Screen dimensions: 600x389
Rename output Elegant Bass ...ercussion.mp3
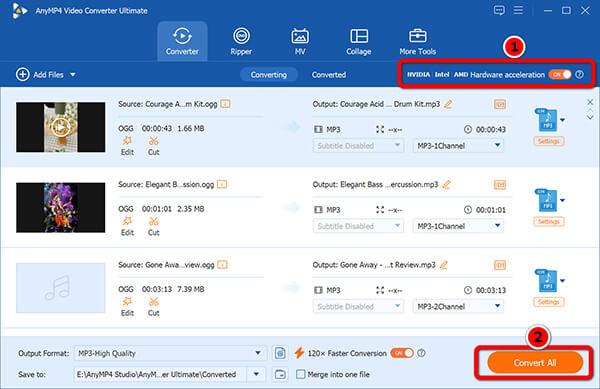coord(446,184)
